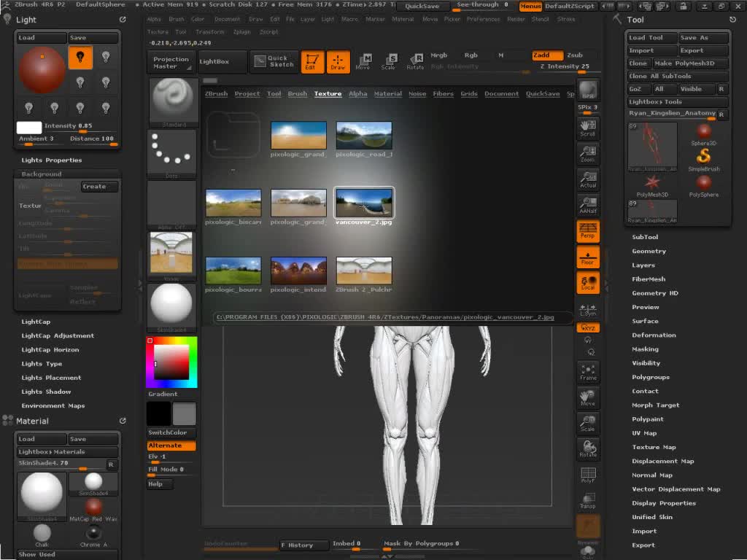Click the AAHalf view icon
This screenshot has height=560, width=747.
pyautogui.click(x=588, y=205)
